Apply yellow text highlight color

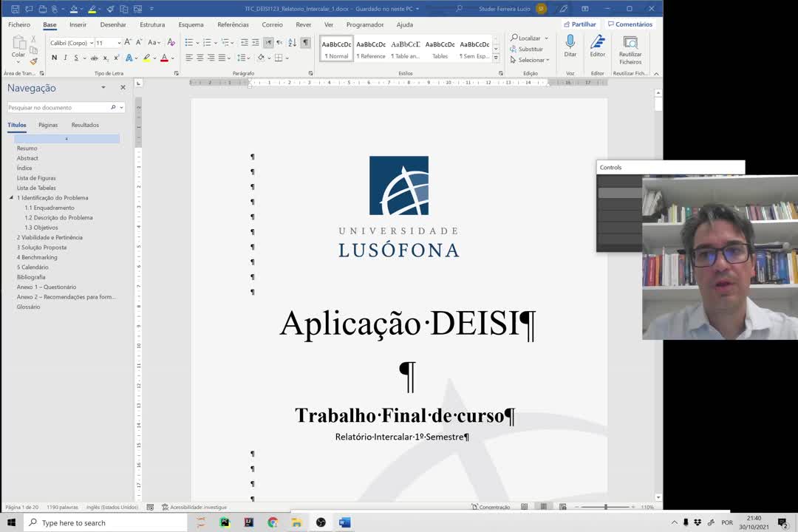(x=146, y=58)
